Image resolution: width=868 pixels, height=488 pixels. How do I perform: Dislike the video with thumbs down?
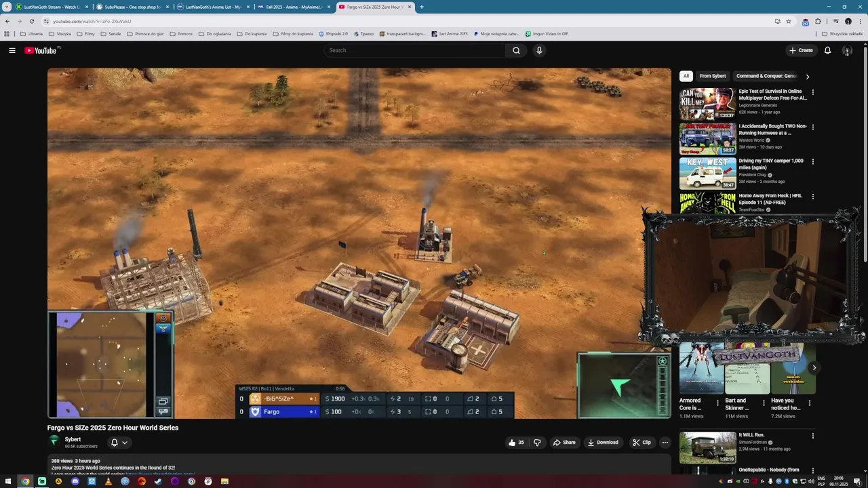tap(537, 443)
